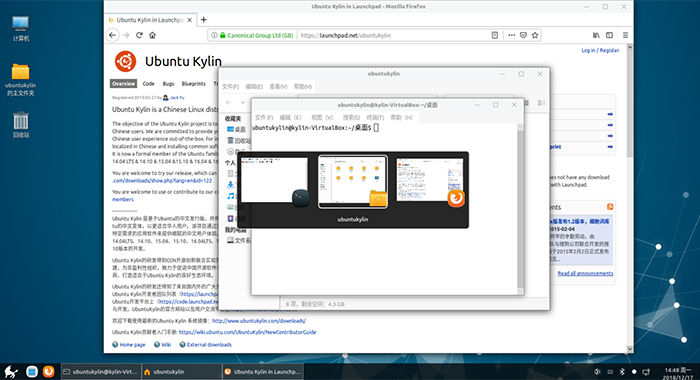Viewport: 700px width, 380px height.
Task: Select the Firefox window thumbnail in switcher
Action: [x=429, y=181]
